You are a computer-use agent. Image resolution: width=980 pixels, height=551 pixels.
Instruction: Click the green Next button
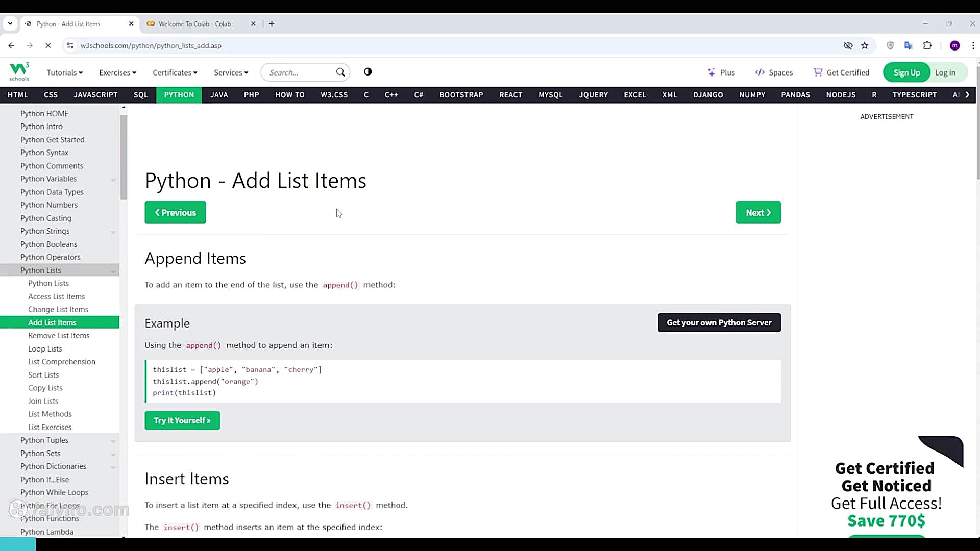pyautogui.click(x=758, y=213)
